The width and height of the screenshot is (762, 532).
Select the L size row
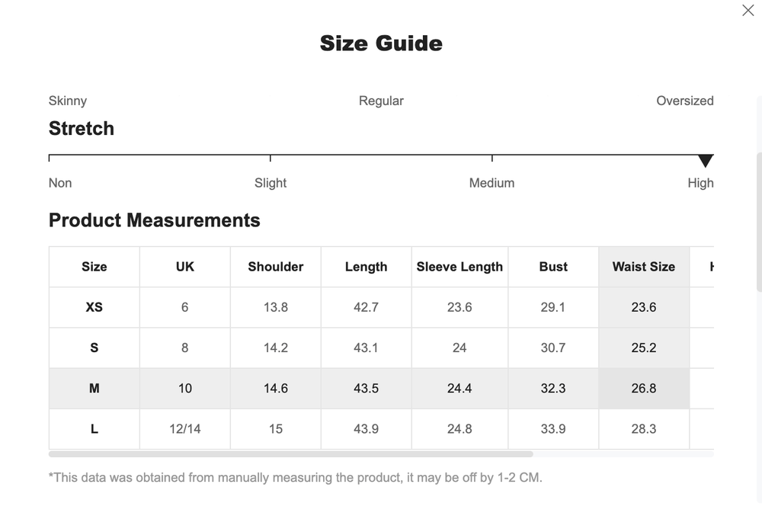94,429
